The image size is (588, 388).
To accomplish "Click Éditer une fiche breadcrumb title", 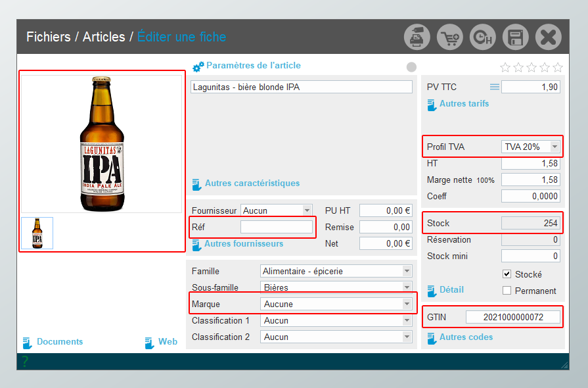I will pos(181,37).
